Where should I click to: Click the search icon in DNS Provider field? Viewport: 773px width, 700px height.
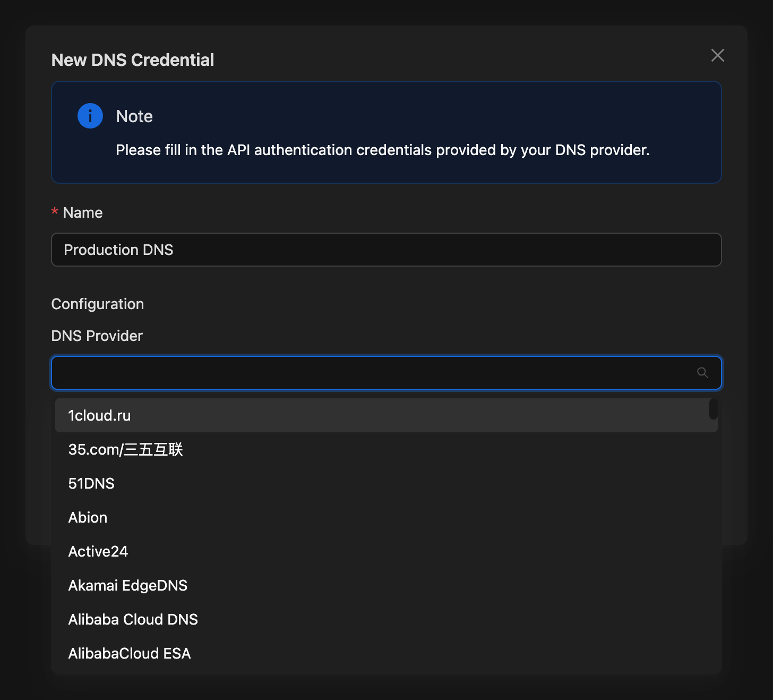point(702,373)
